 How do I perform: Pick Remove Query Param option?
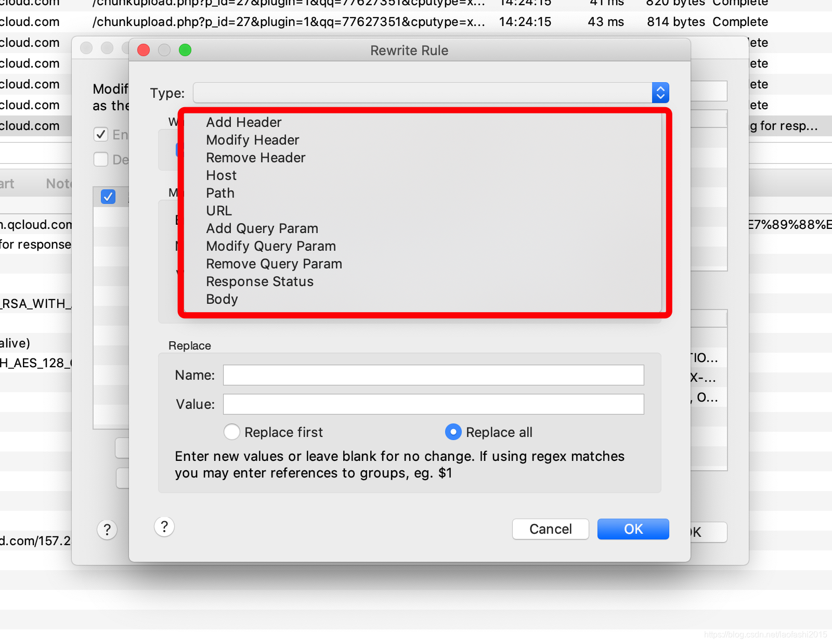[x=274, y=264]
